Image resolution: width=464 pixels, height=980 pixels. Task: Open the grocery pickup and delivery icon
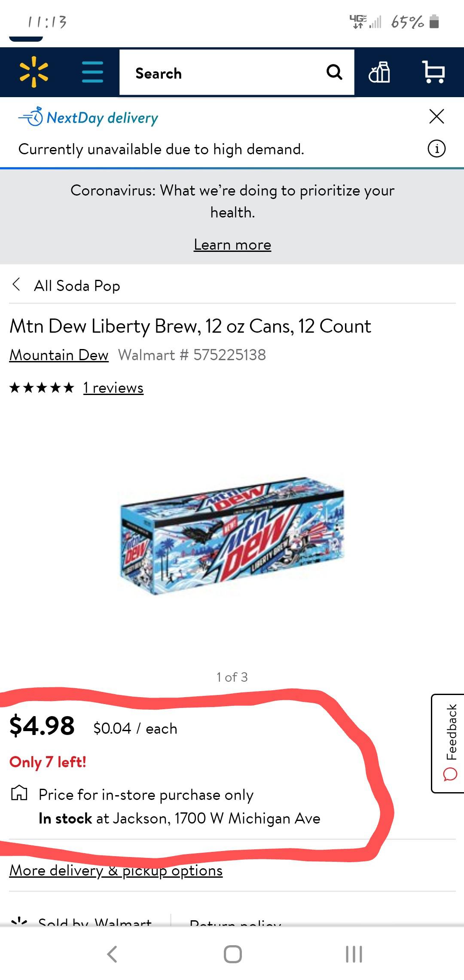click(380, 72)
